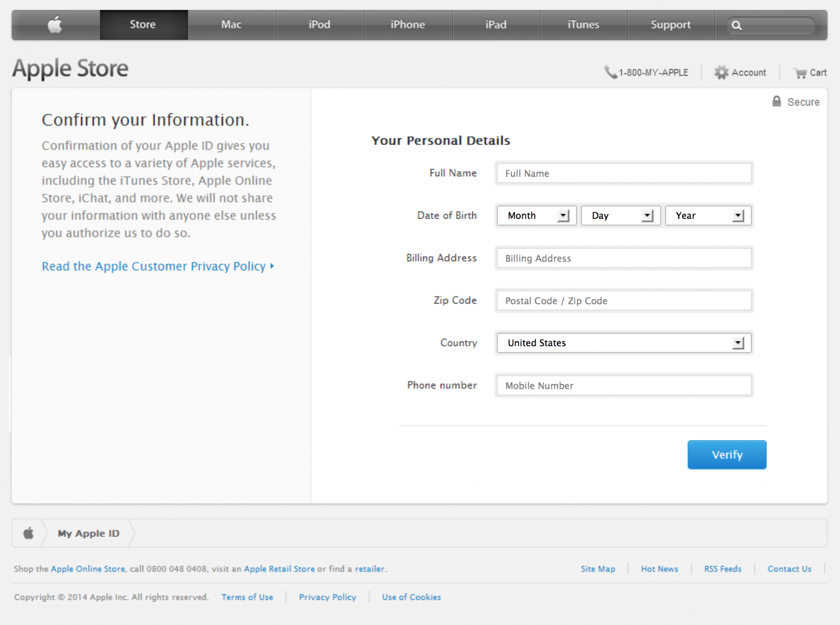Focus the Full Name input field
Image resolution: width=840 pixels, height=625 pixels.
pyautogui.click(x=624, y=173)
